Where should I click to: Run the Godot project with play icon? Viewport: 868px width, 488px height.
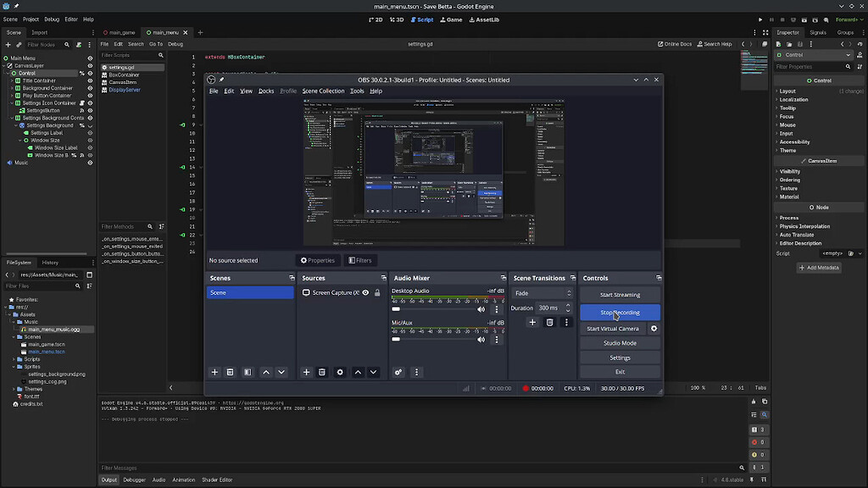click(760, 20)
